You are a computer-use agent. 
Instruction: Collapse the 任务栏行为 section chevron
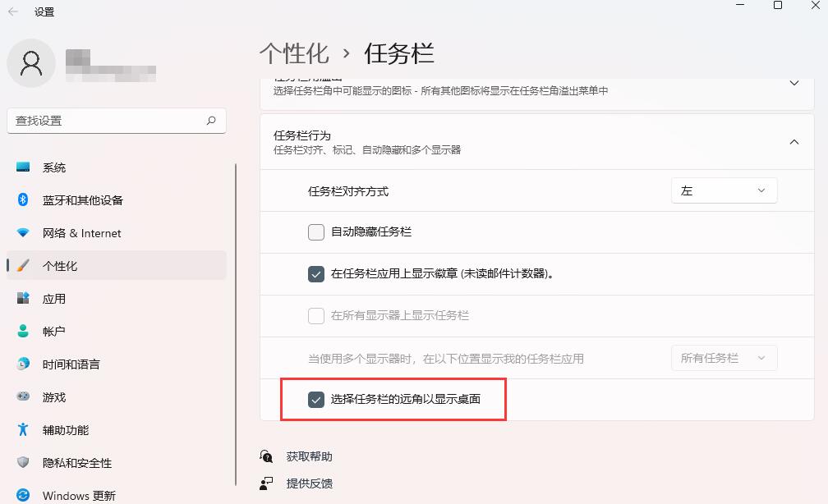[x=793, y=142]
